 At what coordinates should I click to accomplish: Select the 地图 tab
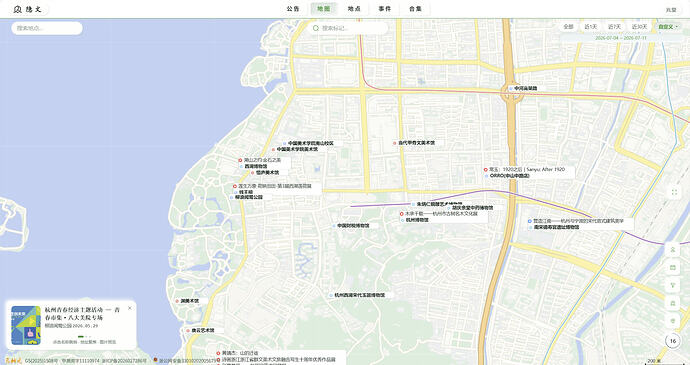(323, 9)
